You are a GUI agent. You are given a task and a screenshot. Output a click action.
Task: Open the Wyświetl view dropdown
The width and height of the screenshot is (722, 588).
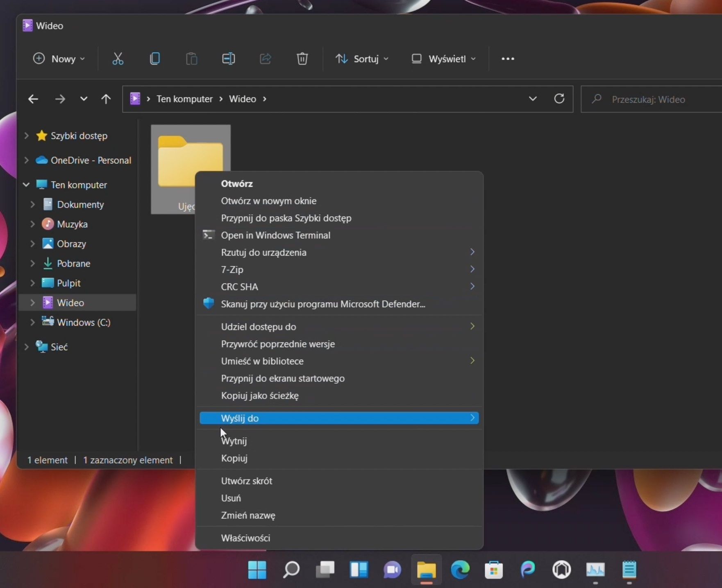444,59
